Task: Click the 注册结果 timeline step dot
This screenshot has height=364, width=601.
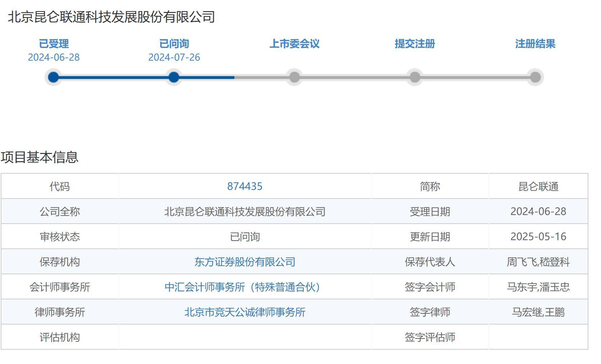Action: (535, 77)
